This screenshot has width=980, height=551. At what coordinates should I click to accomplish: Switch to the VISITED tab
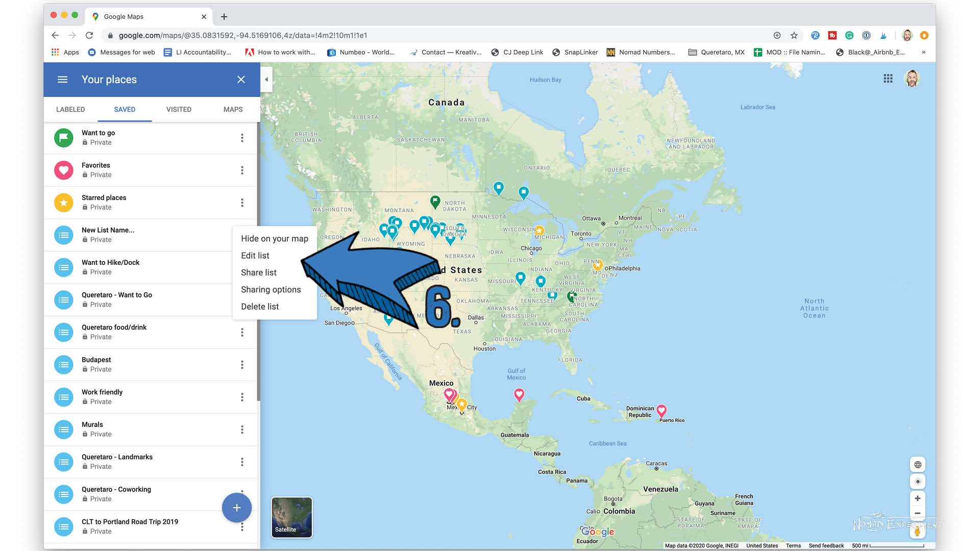click(x=179, y=109)
